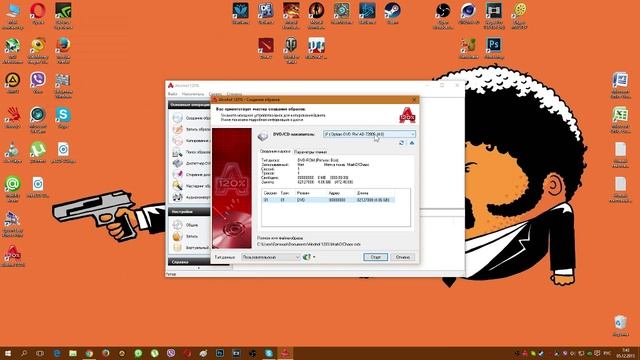Click the Photoshop desktop icon

click(494, 48)
